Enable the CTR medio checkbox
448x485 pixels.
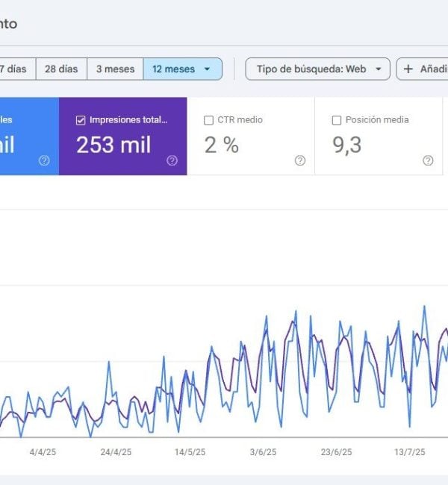tap(209, 120)
